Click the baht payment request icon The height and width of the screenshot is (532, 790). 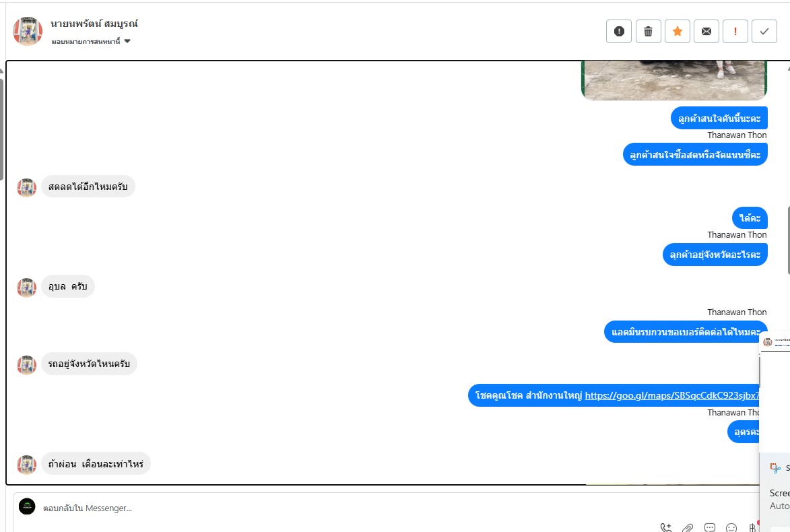tap(752, 527)
